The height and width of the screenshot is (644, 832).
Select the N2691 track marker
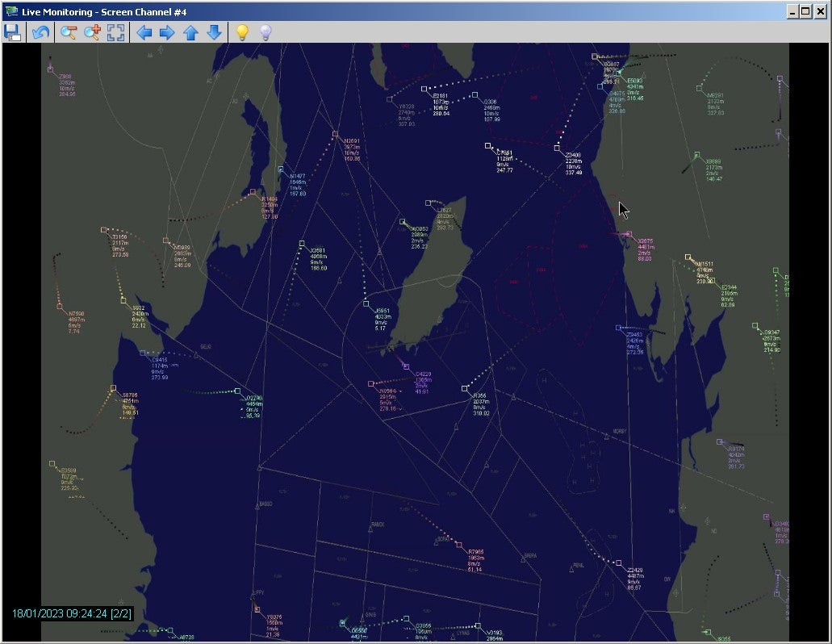point(335,133)
